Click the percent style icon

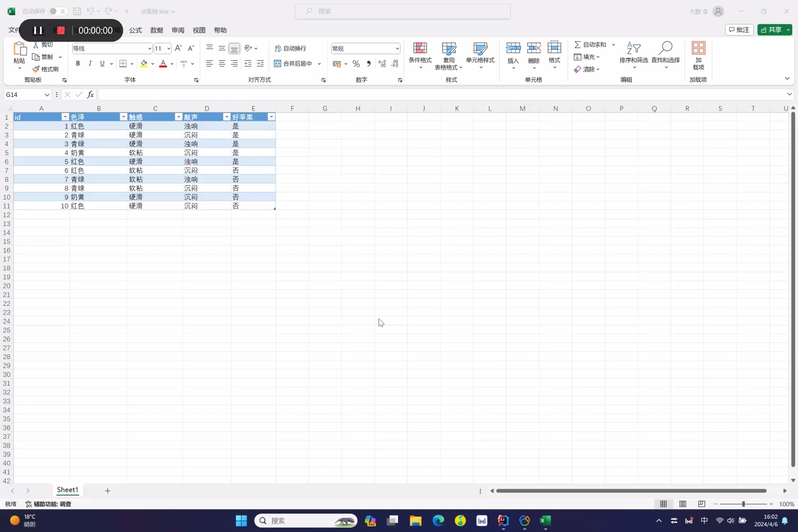356,64
